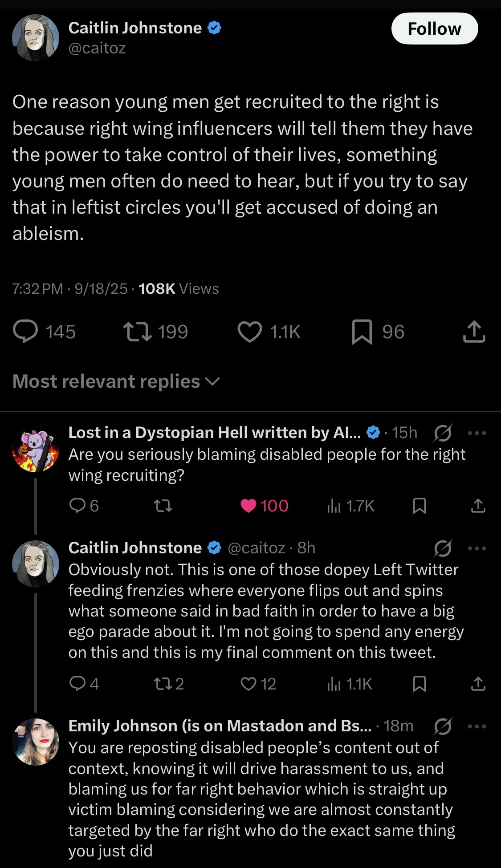Open more options on Dystopian Hell reply
The width and height of the screenshot is (501, 868).
pos(477,433)
